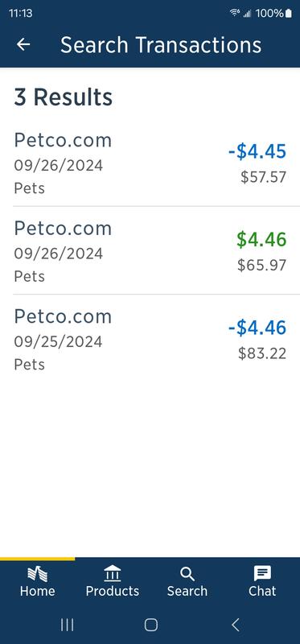Open the Home tab icon
This screenshot has height=644, width=300.
tap(37, 573)
